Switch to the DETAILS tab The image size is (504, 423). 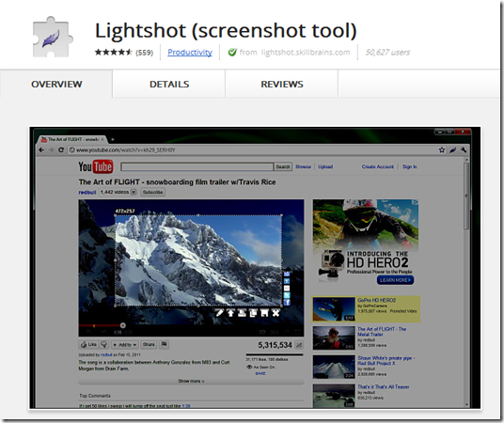pyautogui.click(x=169, y=84)
